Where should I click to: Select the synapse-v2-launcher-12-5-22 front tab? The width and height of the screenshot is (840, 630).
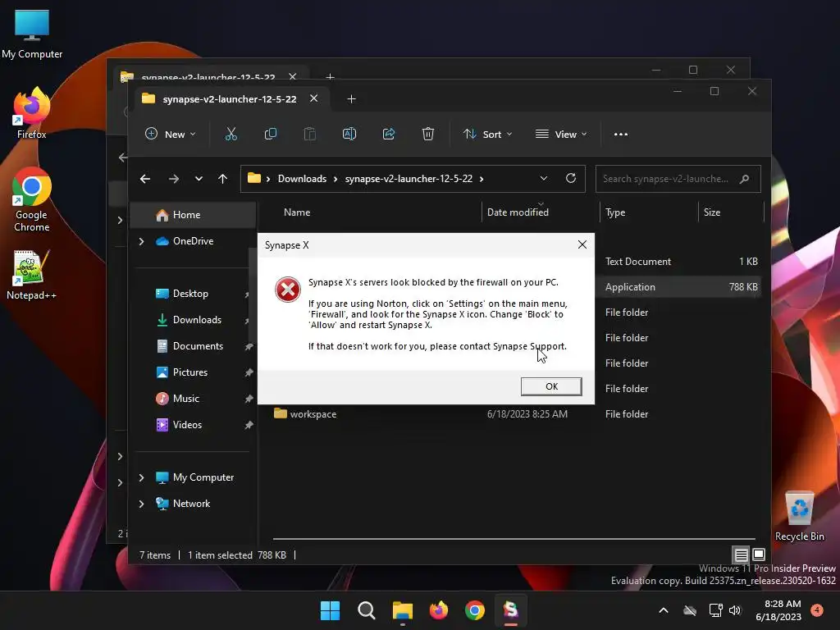click(230, 99)
